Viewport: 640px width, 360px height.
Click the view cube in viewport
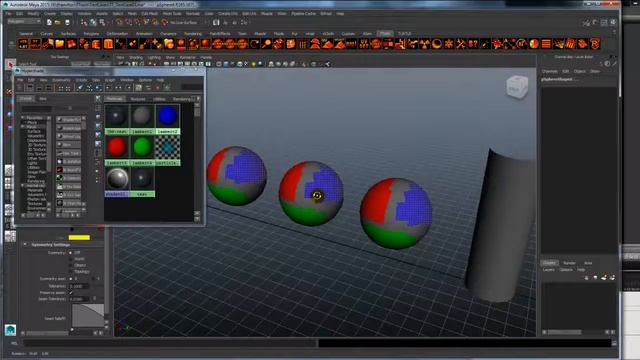pyautogui.click(x=517, y=87)
